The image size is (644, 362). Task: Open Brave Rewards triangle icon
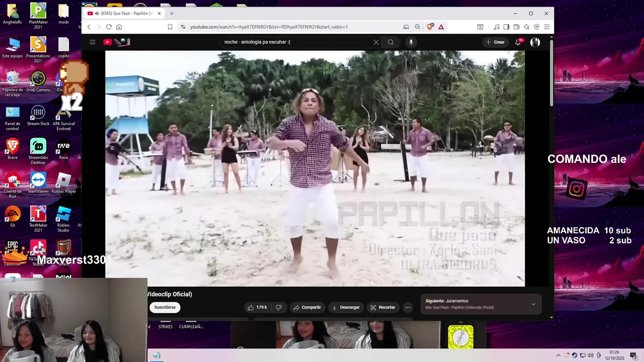click(x=441, y=27)
